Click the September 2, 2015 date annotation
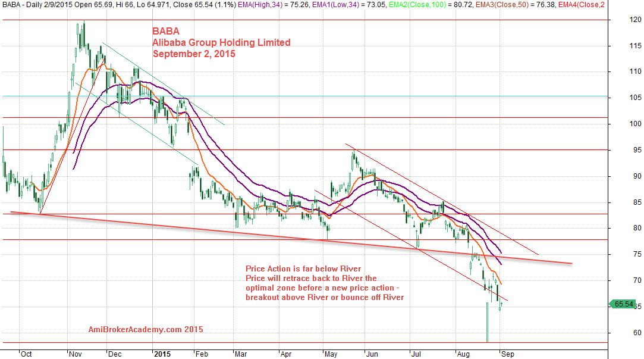644x359 pixels. tap(194, 54)
